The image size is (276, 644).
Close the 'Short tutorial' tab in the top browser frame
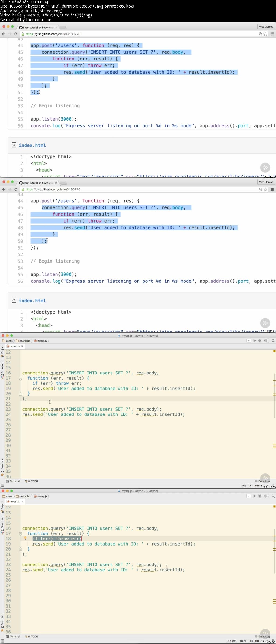coord(56,28)
